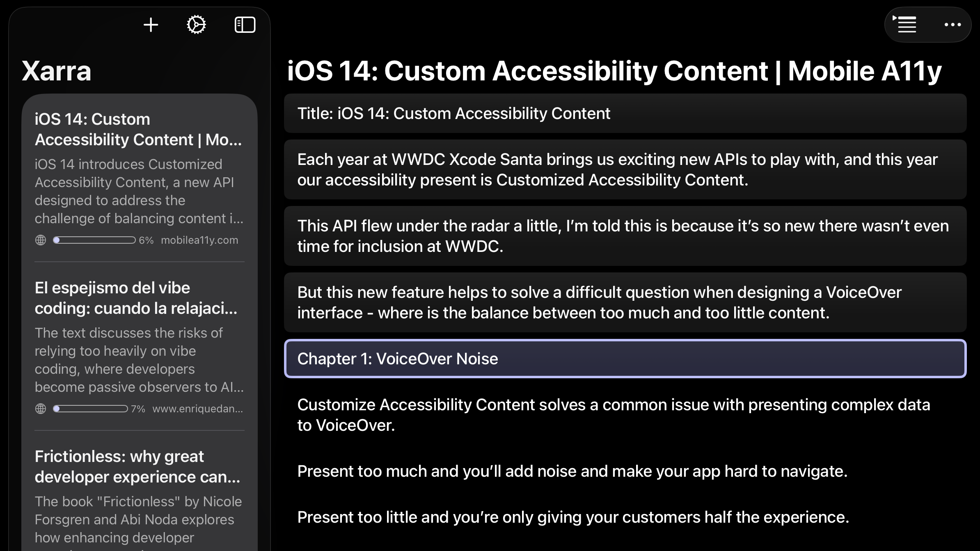The image size is (980, 551).
Task: Open the more options ellipsis menu
Action: click(x=953, y=25)
